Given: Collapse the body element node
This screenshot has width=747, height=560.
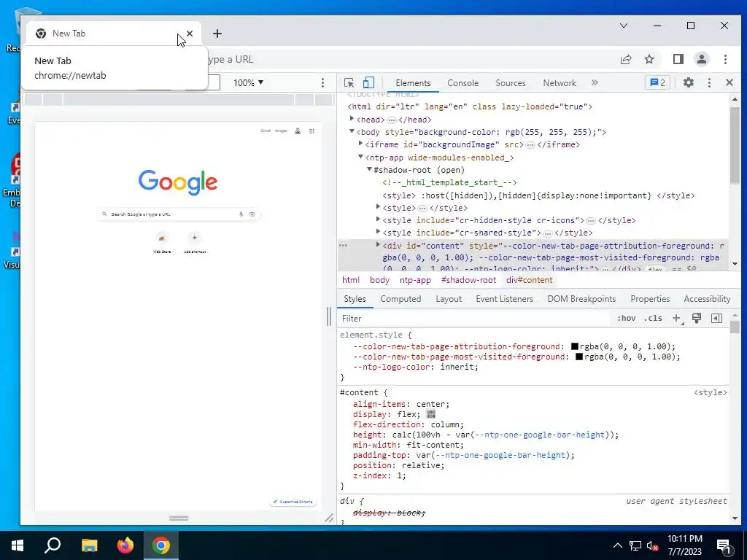Looking at the screenshot, I should coord(352,131).
